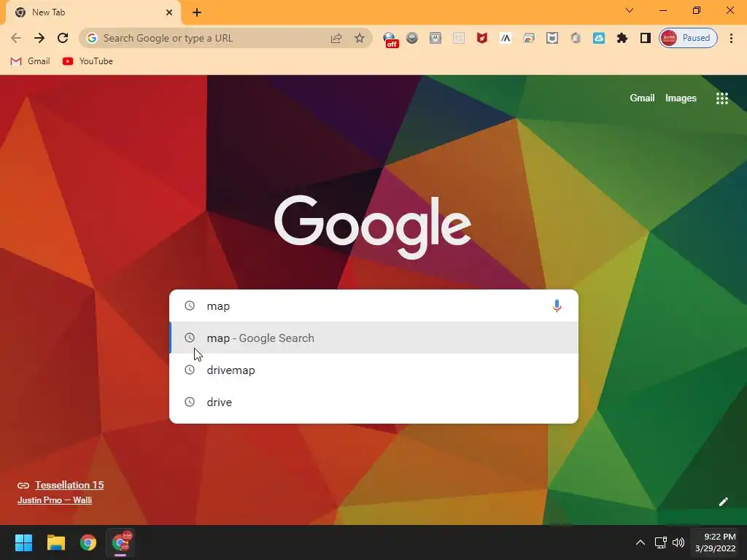
Task: Click the active Chrome profile taskbar icon
Action: coord(120,542)
